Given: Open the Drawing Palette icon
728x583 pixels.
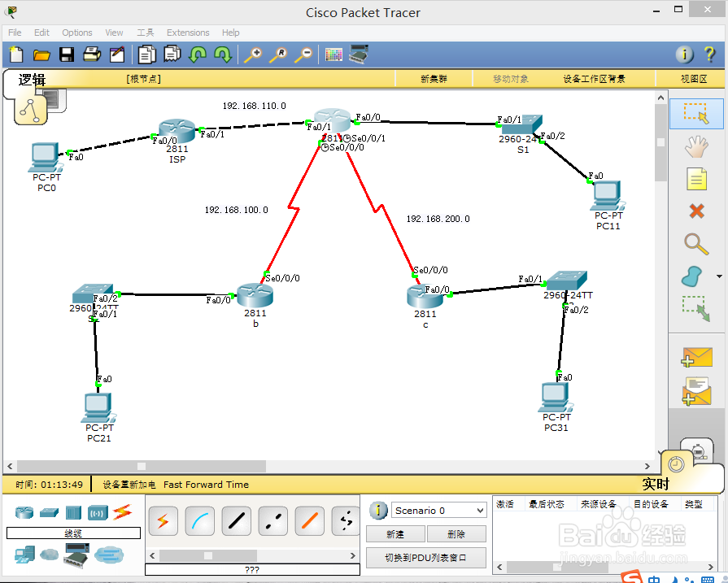Looking at the screenshot, I should [333, 54].
